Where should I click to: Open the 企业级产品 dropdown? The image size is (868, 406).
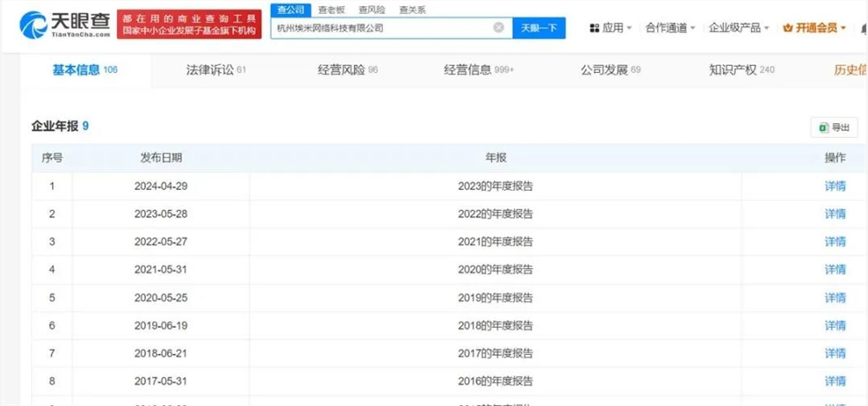click(739, 28)
